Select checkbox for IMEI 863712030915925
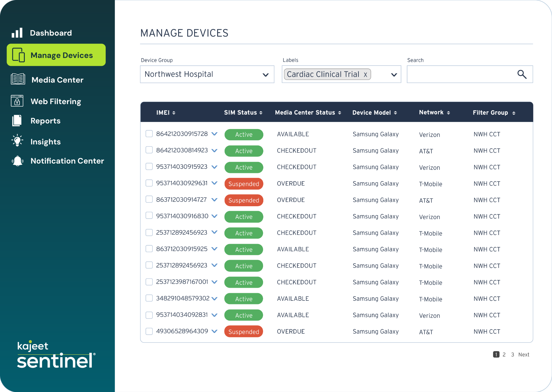The image size is (552, 392). point(149,249)
